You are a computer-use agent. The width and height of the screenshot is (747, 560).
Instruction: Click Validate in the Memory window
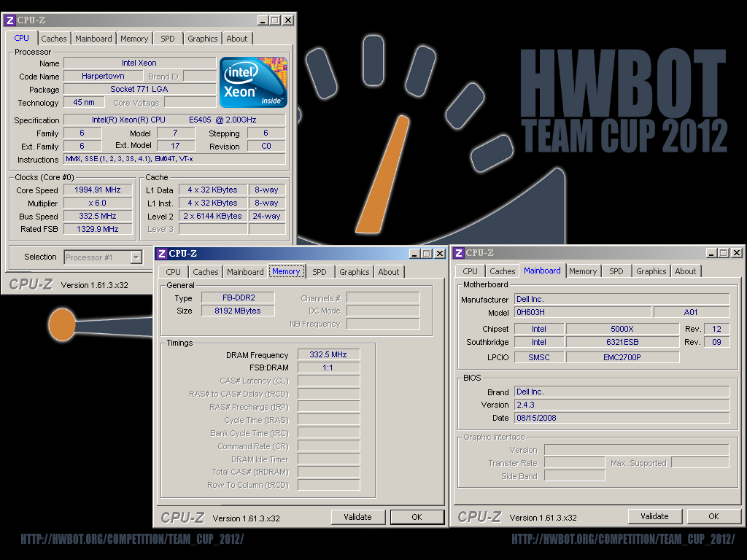pos(357,517)
